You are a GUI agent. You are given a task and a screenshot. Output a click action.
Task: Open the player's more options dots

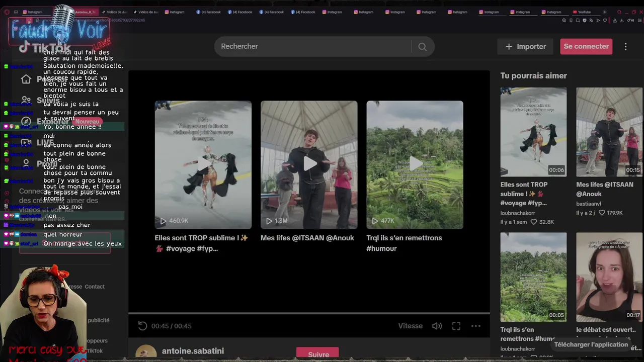[x=475, y=326]
